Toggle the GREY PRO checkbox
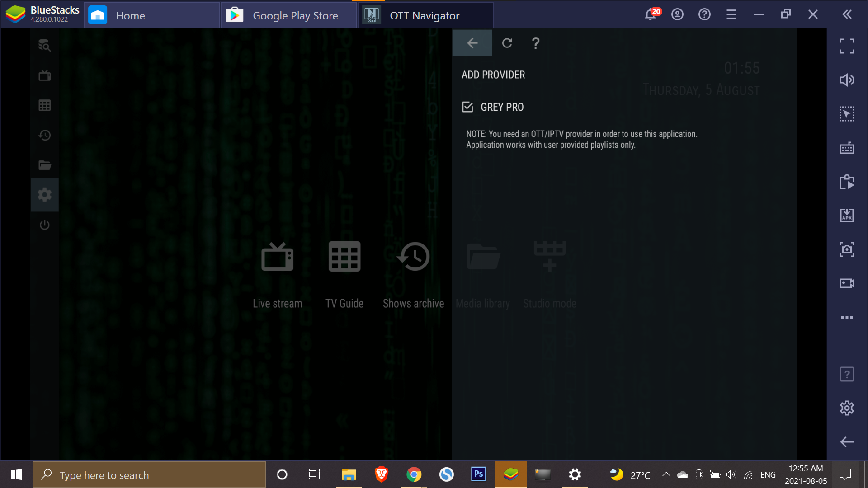 tap(468, 107)
